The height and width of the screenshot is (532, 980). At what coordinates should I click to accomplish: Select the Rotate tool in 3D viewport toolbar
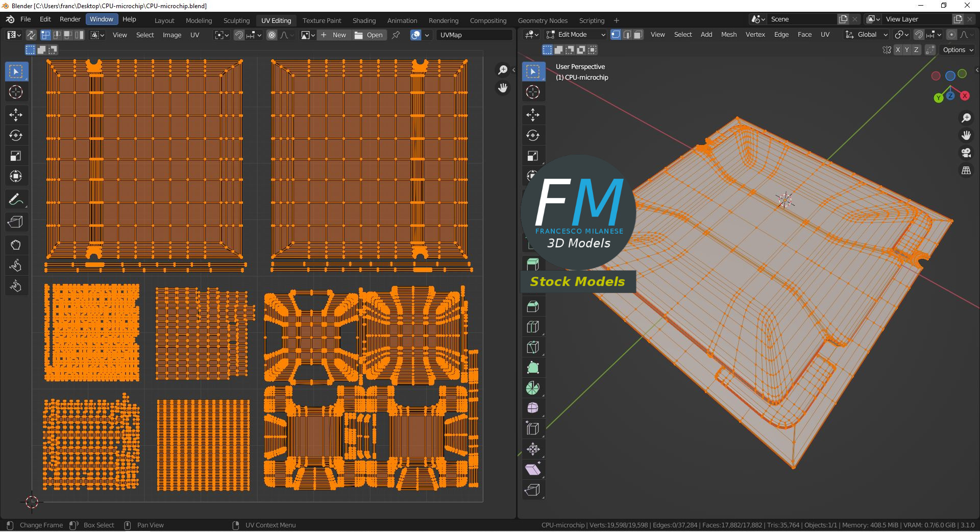(x=533, y=135)
